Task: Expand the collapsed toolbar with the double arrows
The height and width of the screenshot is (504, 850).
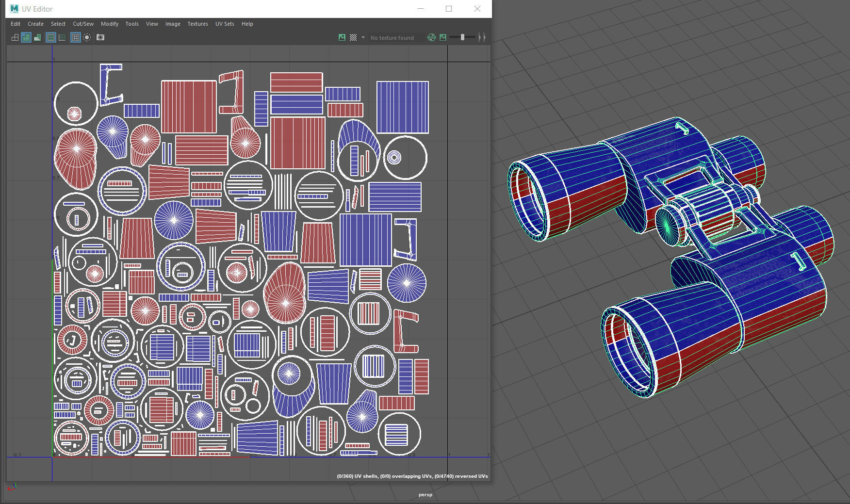Action: coord(482,37)
